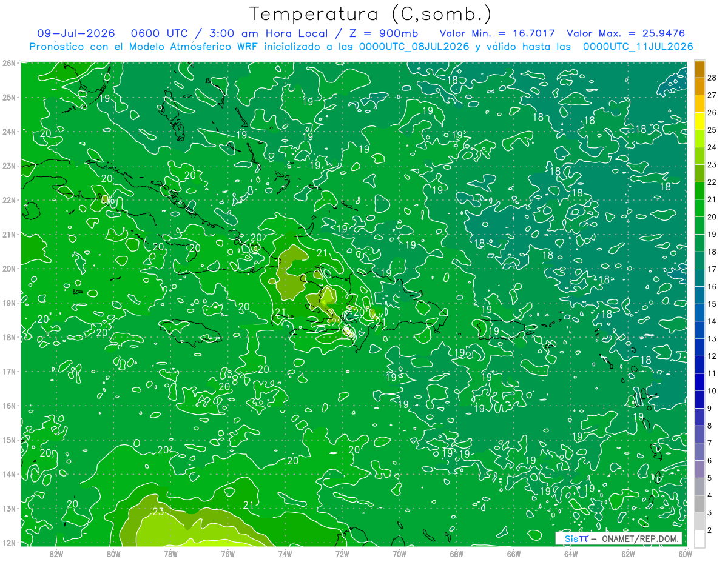Click longitude label '74W'
This screenshot has height=562, width=728.
point(285,554)
